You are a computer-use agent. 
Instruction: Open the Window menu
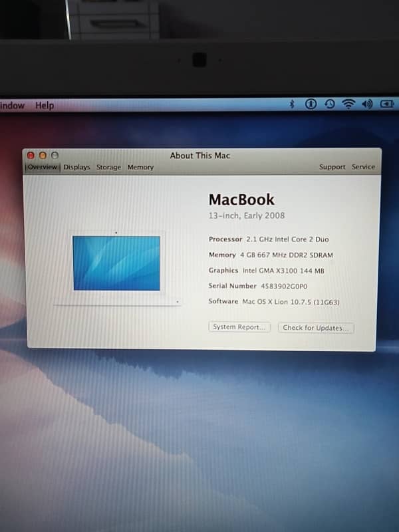pos(12,105)
